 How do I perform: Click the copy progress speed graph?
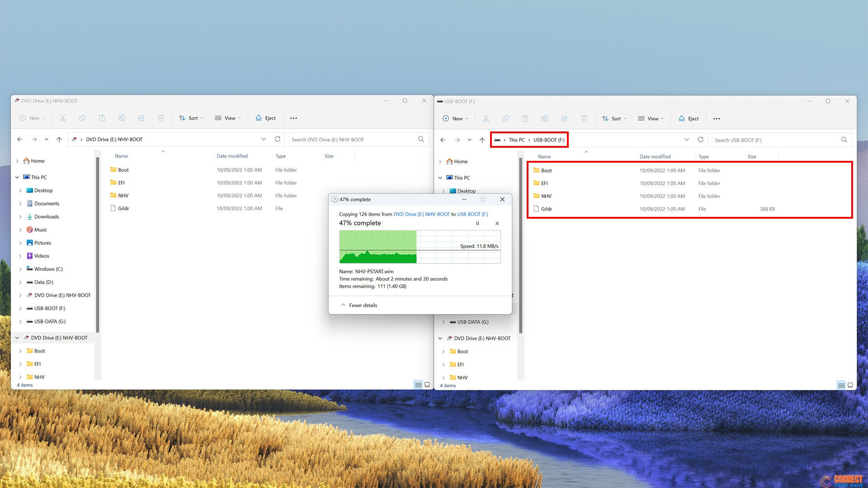coord(420,247)
